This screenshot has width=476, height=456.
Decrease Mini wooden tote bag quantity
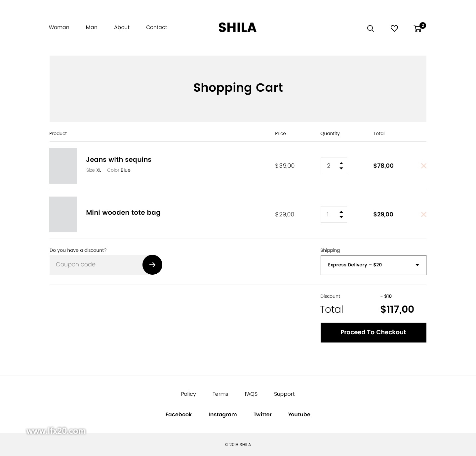pyautogui.click(x=341, y=217)
